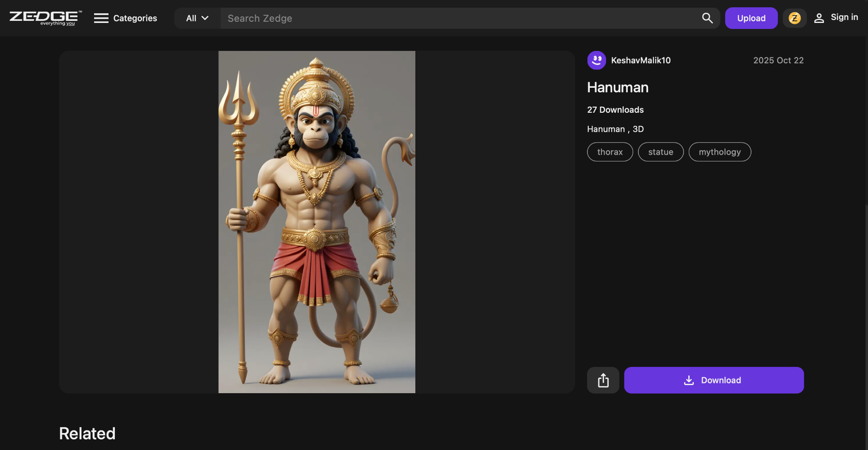Click the share icon button
The width and height of the screenshot is (868, 450).
click(x=603, y=380)
